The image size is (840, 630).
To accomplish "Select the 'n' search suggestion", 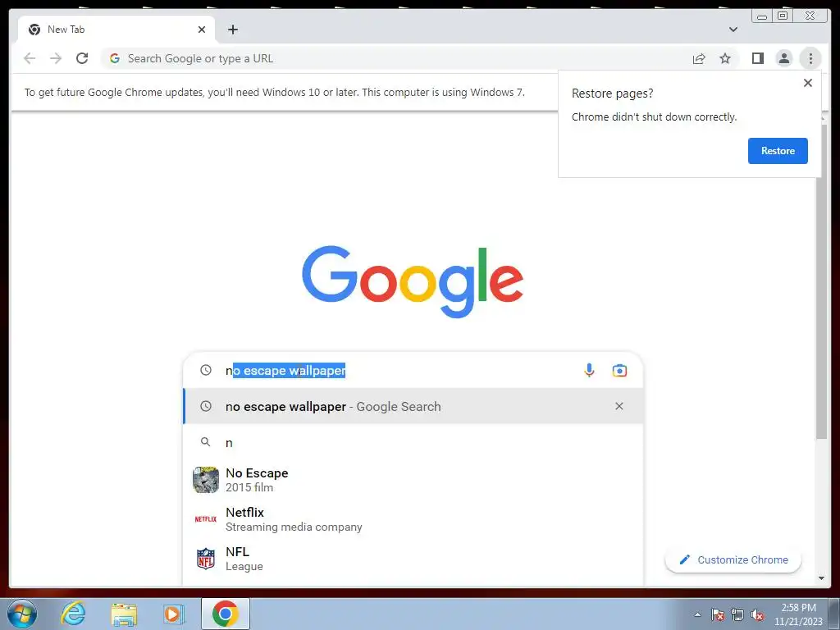I will (x=413, y=442).
